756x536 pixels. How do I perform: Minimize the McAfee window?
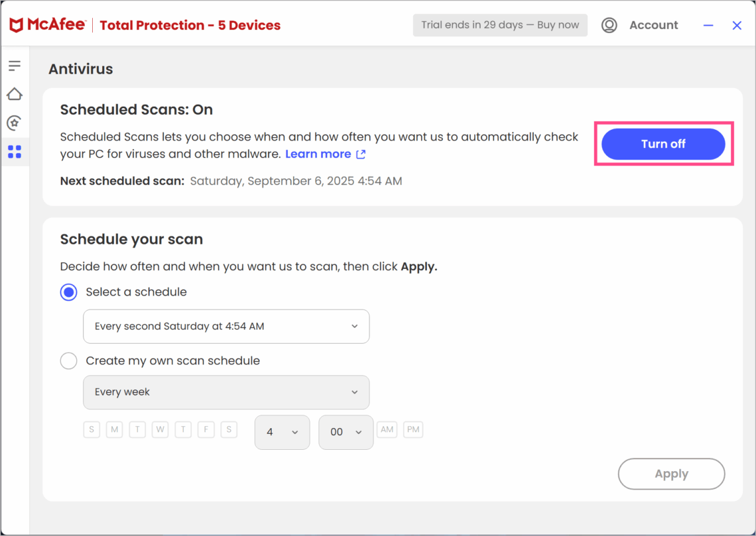click(708, 25)
